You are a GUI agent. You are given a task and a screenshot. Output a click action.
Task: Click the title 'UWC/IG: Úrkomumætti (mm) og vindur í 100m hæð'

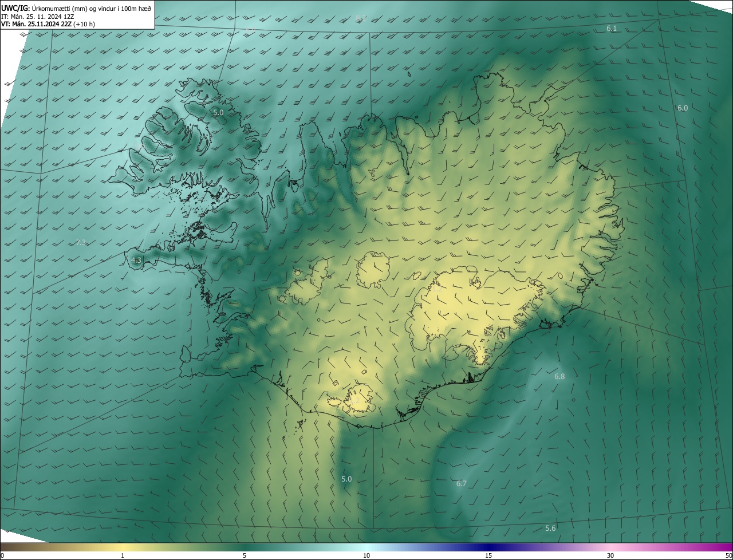(x=76, y=8)
